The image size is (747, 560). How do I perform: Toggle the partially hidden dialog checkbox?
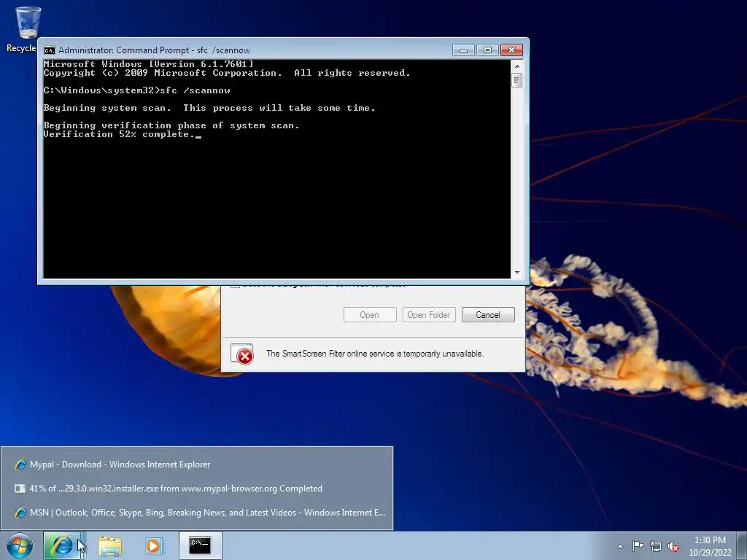click(235, 286)
